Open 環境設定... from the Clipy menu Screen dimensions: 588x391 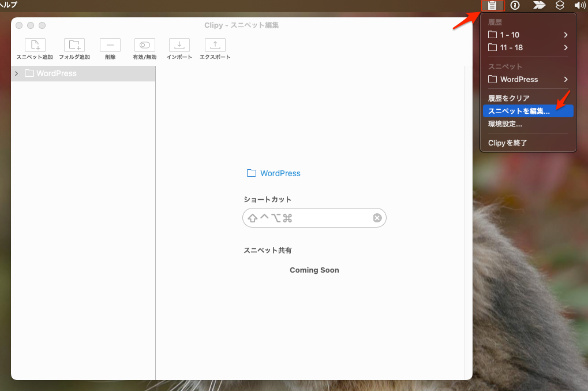[x=505, y=124]
